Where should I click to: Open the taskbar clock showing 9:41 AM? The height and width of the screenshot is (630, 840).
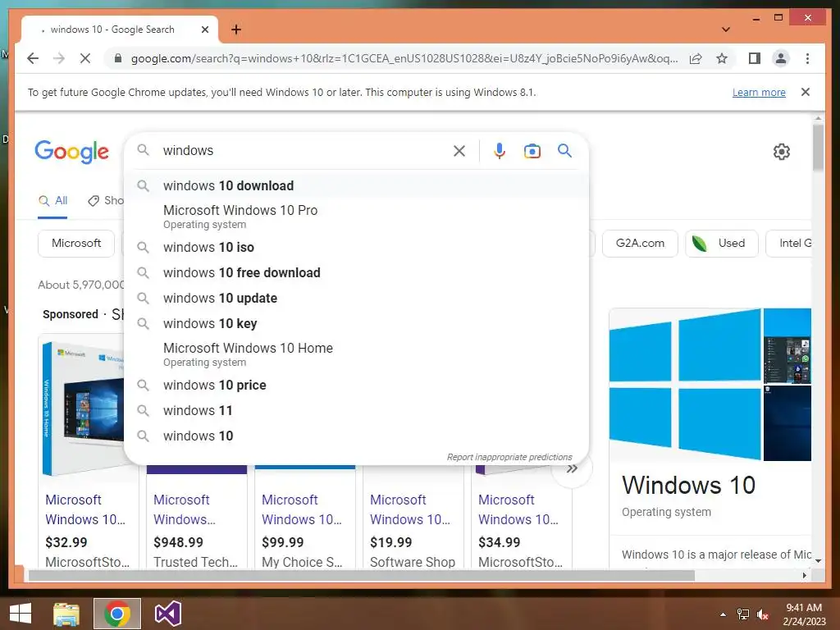pos(804,614)
